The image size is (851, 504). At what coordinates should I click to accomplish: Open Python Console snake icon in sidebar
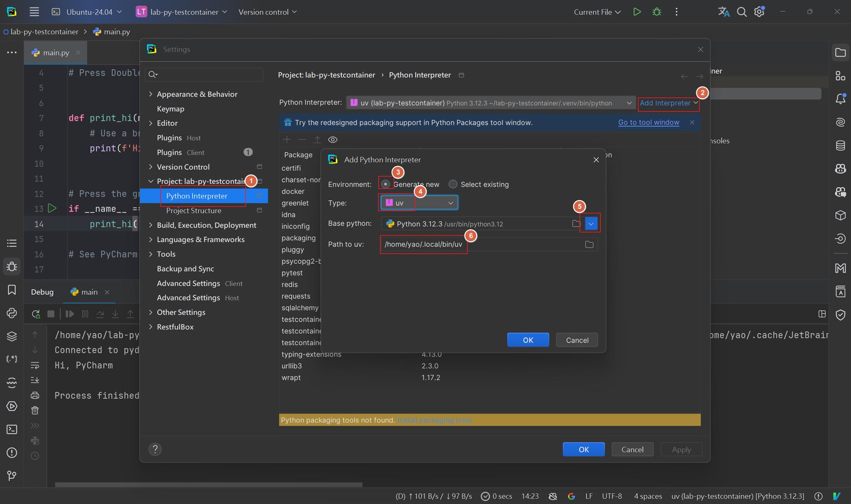click(12, 313)
